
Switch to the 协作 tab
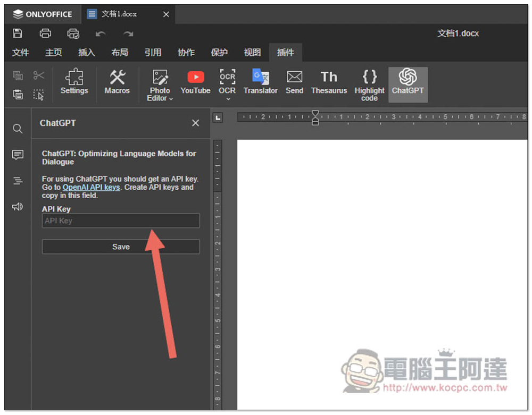186,53
